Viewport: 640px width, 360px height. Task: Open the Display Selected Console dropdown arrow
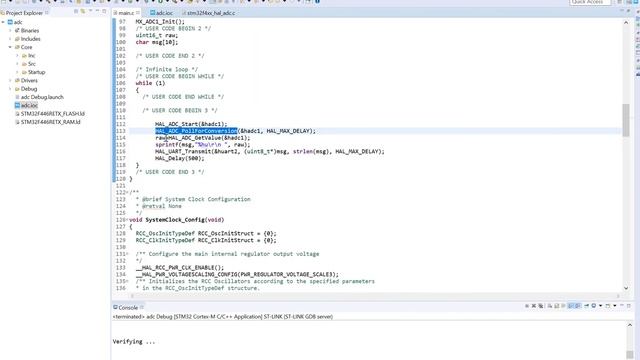point(600,306)
